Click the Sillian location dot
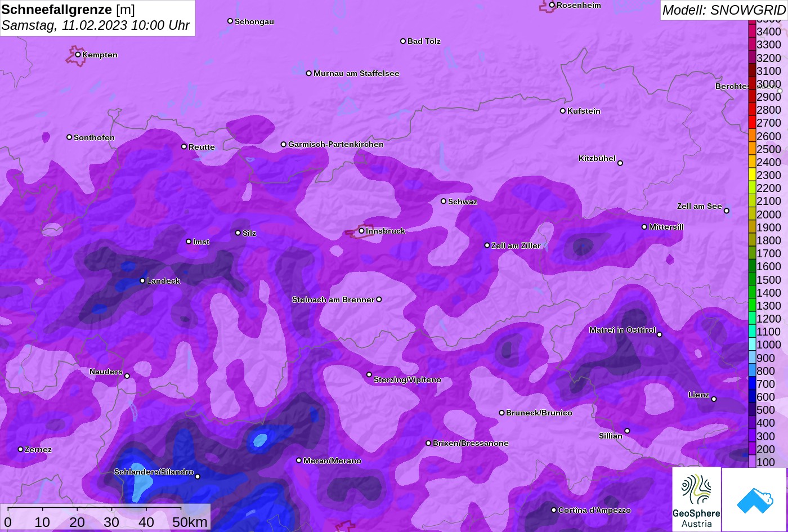788x532 pixels. (x=627, y=431)
